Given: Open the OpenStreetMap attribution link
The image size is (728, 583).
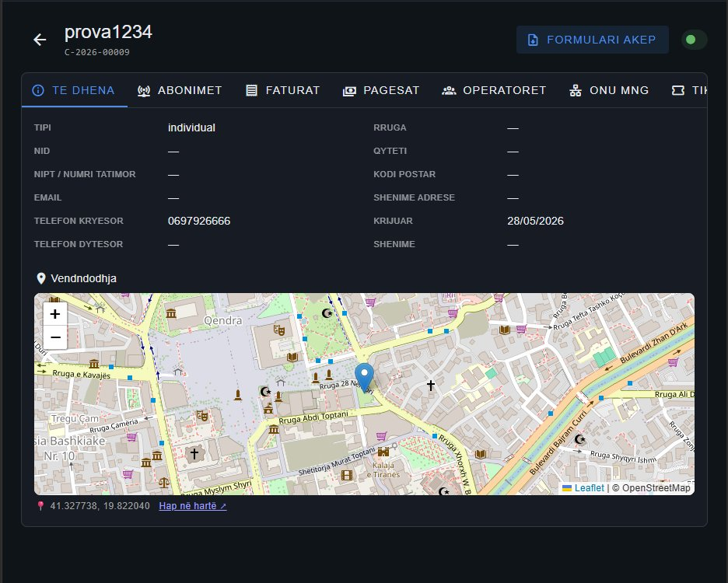Looking at the screenshot, I should (656, 488).
